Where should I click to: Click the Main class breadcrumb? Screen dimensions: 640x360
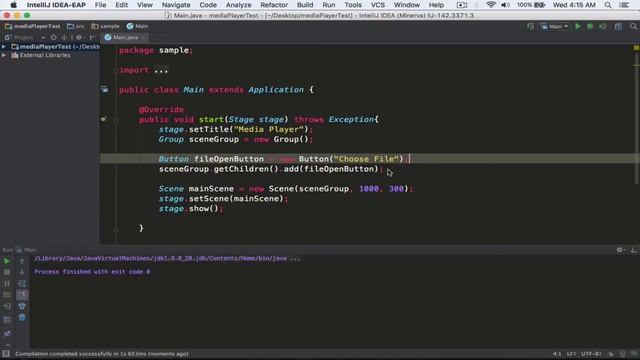(138, 26)
